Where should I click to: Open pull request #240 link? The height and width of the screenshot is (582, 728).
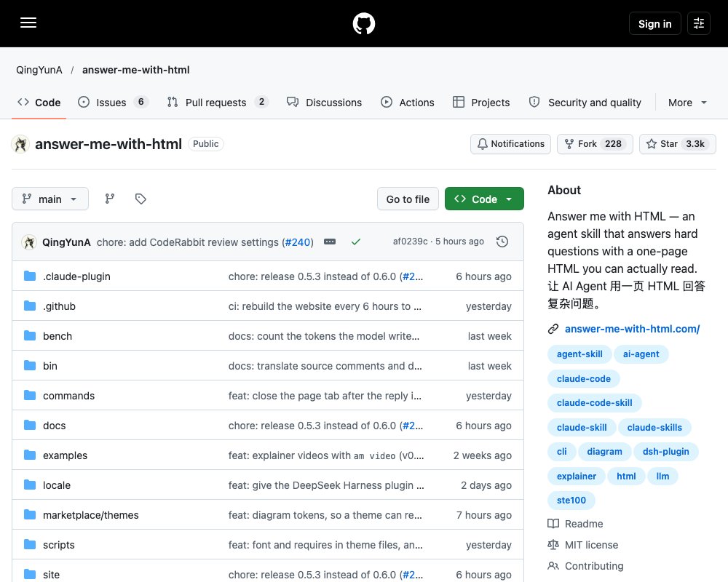click(x=298, y=242)
